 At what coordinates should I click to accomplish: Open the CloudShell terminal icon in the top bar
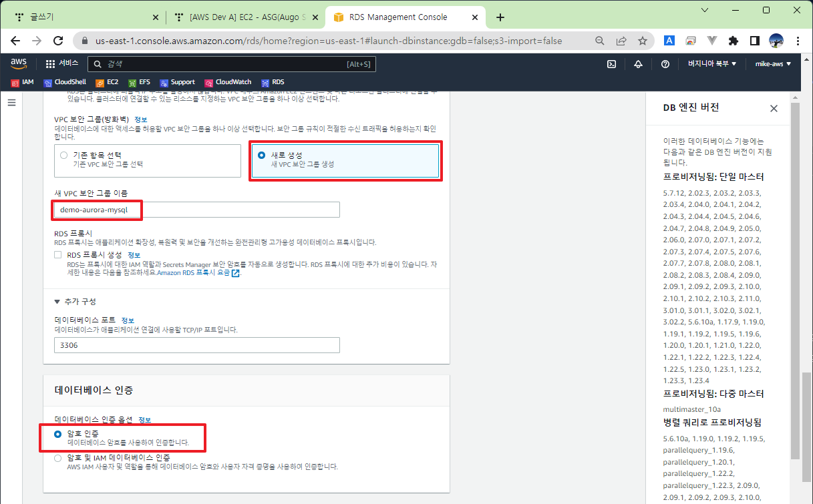[611, 64]
